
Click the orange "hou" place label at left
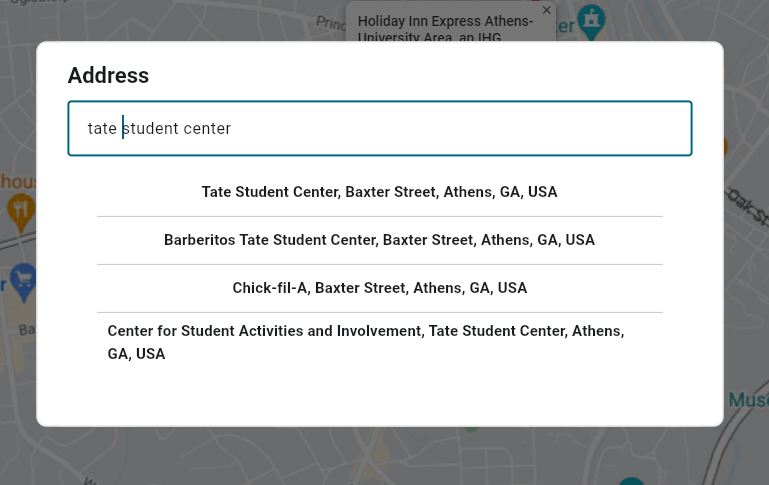(18, 181)
